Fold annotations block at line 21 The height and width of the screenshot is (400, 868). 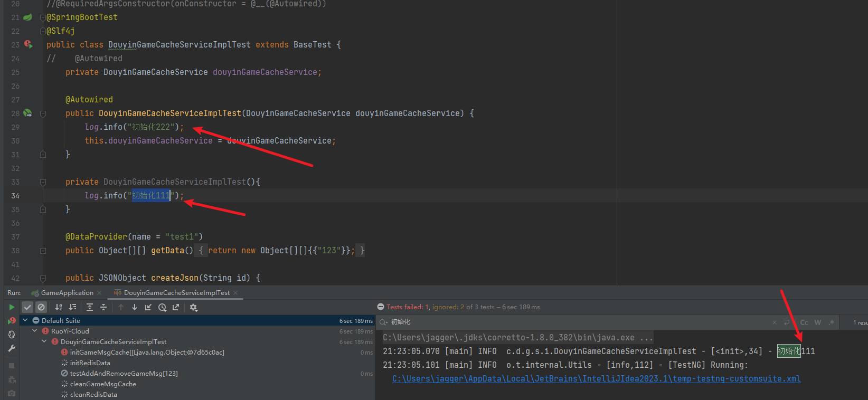click(x=43, y=17)
